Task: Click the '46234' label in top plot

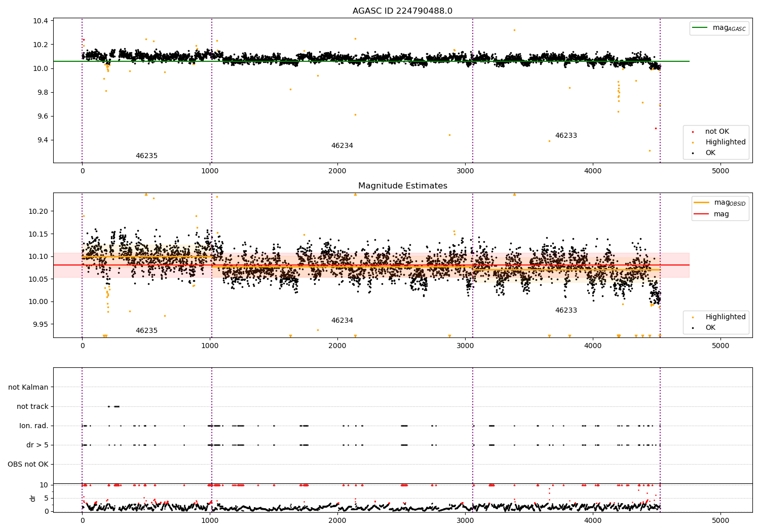Action: coord(342,146)
